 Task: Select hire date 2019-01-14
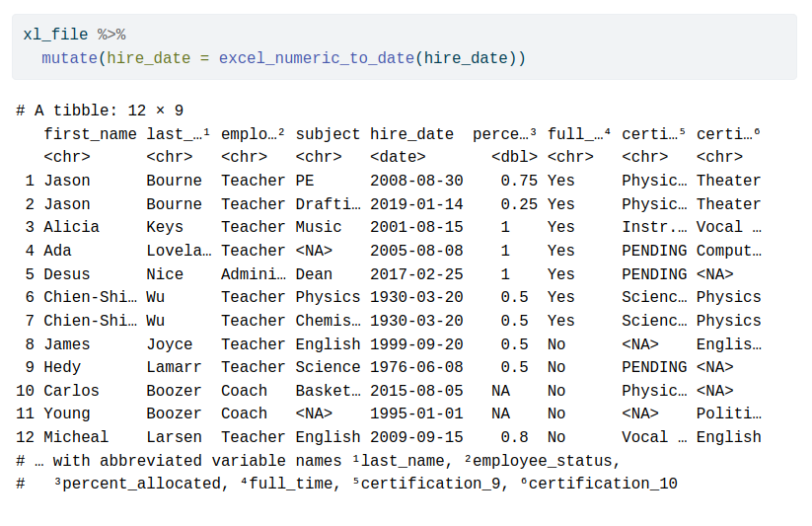point(416,204)
